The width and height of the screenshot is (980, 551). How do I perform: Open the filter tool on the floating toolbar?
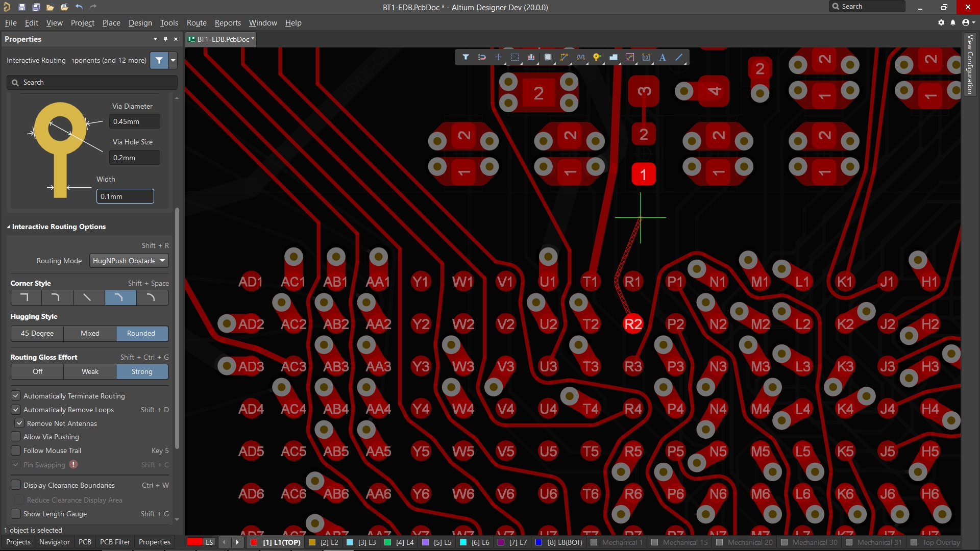466,57
